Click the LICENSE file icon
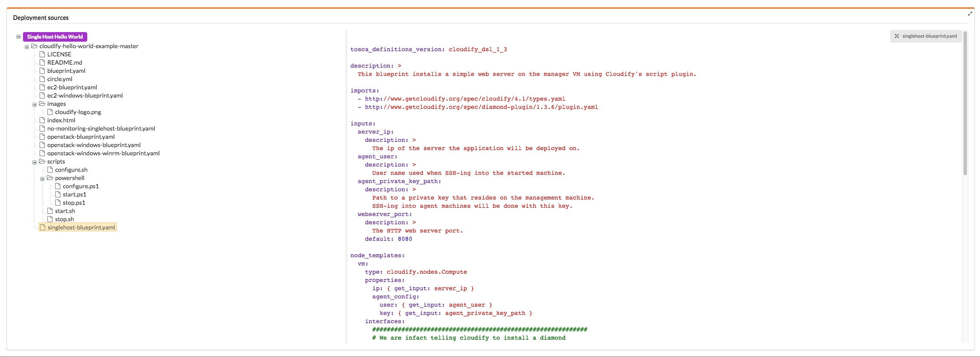Viewport: 980px width, 357px height. (x=42, y=54)
